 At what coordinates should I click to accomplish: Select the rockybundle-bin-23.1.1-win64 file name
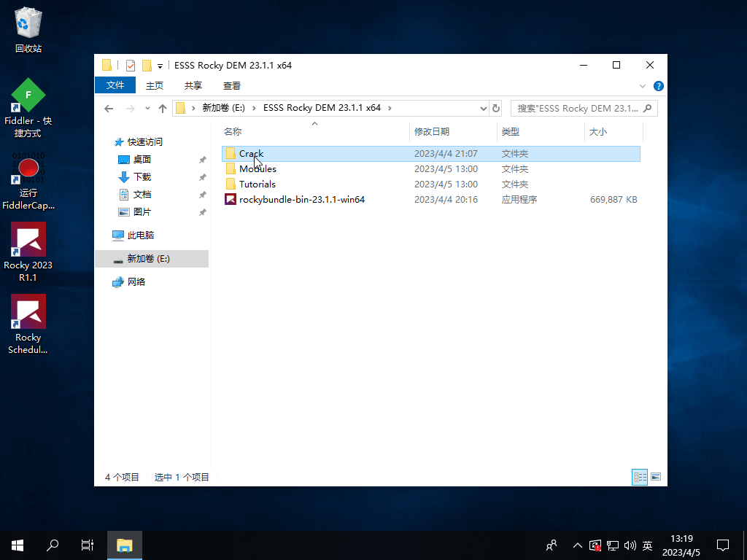(302, 200)
